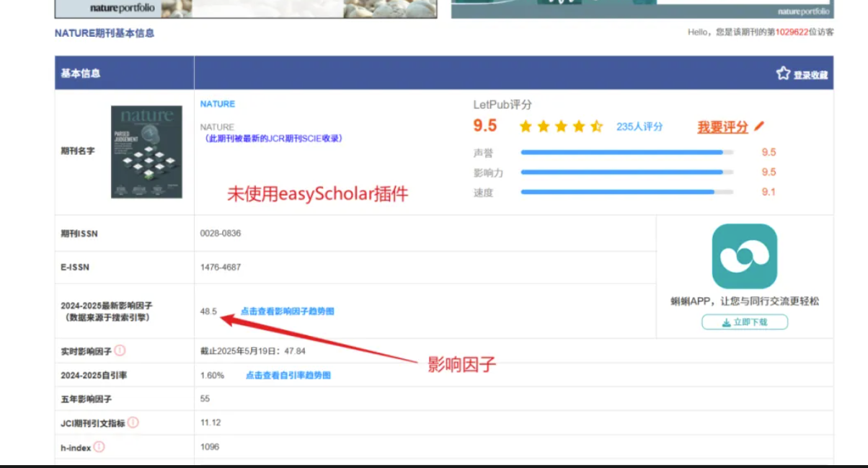Click the visitor count 1029622
The width and height of the screenshot is (868, 468).
point(792,32)
